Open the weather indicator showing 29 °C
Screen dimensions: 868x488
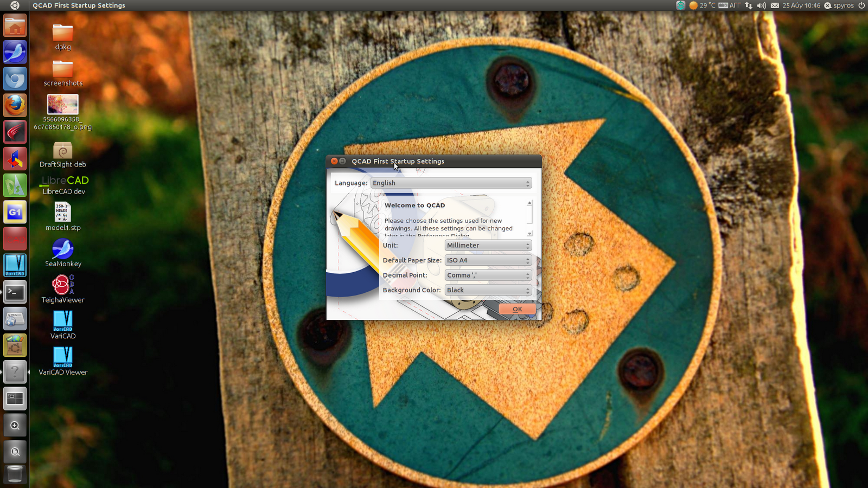(x=703, y=5)
